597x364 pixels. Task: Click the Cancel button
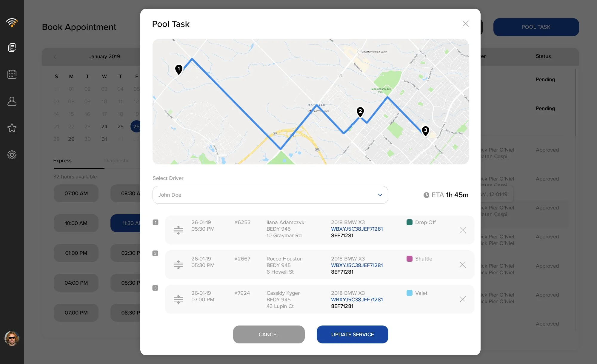click(269, 334)
